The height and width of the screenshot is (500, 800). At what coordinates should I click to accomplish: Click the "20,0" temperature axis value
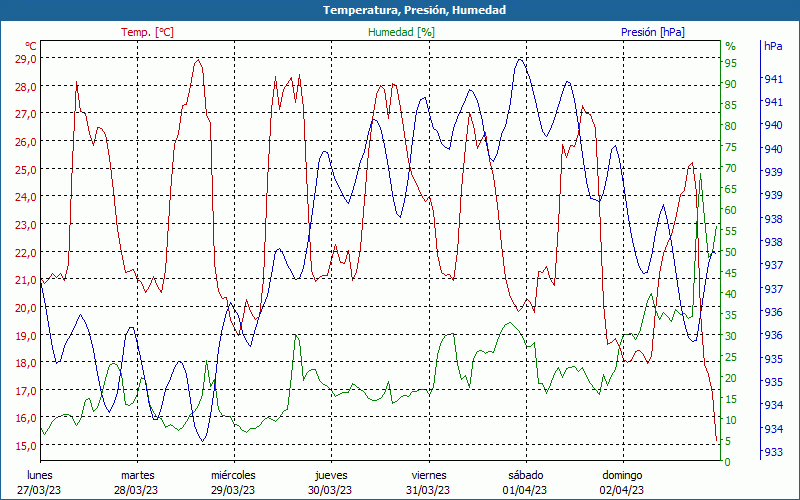(x=26, y=308)
